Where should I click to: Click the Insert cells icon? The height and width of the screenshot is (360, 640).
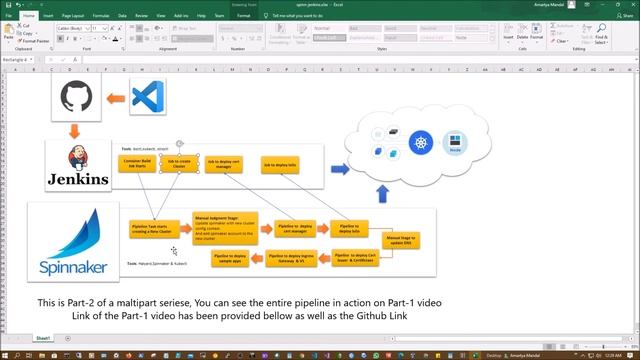pyautogui.click(x=508, y=29)
